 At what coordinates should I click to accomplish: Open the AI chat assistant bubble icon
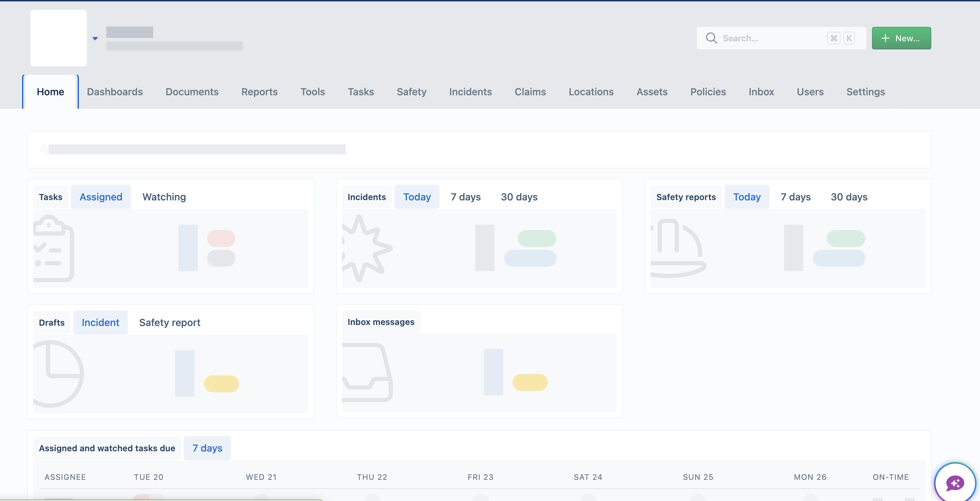(x=955, y=483)
